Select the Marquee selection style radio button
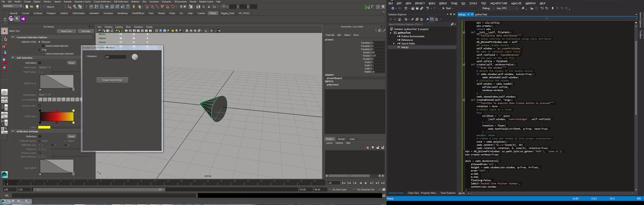This screenshot has width=644, height=205. pos(39,42)
